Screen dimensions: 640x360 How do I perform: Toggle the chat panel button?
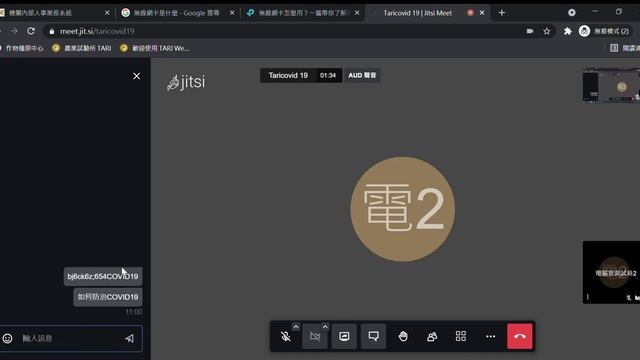373,336
